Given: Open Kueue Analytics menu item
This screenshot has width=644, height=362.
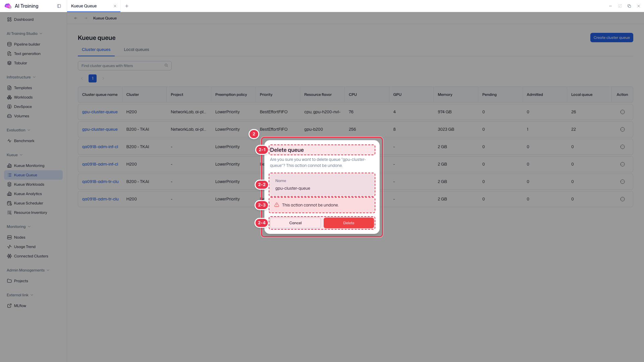Looking at the screenshot, I should 33,194.
